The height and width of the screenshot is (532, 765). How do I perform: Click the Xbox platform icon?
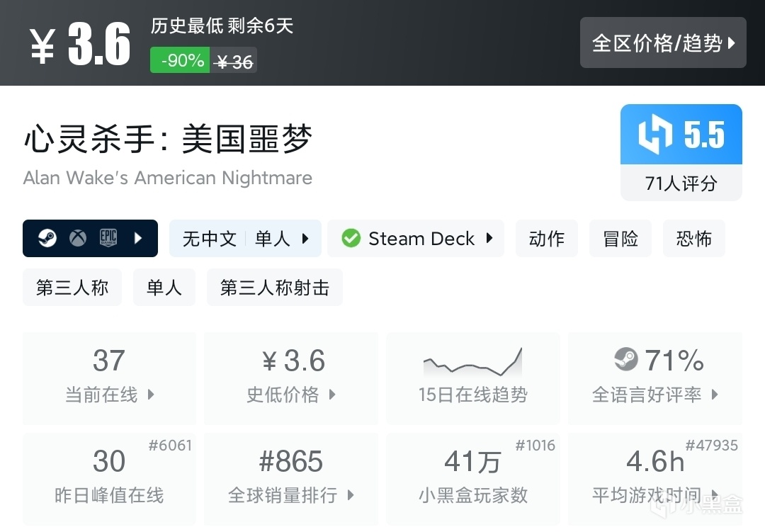(77, 238)
